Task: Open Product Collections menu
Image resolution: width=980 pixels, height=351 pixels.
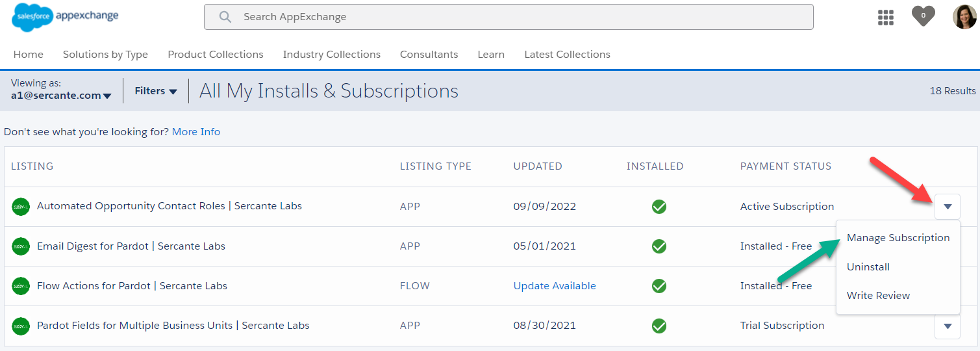Action: pyautogui.click(x=216, y=55)
